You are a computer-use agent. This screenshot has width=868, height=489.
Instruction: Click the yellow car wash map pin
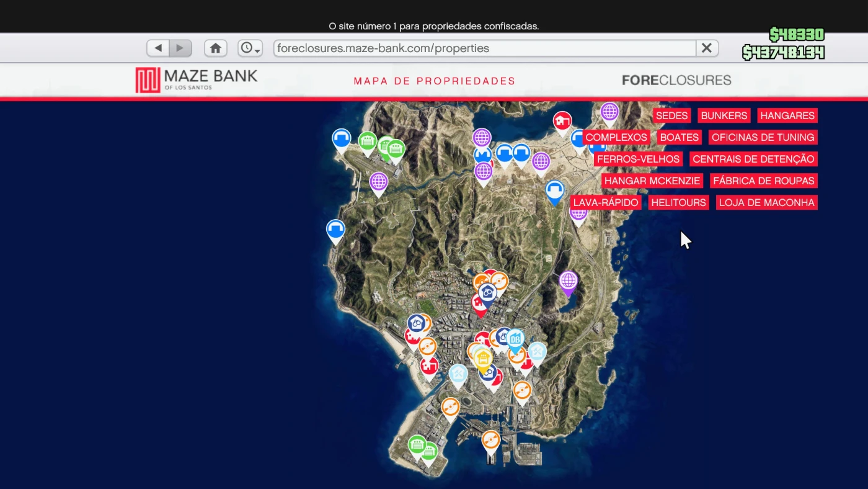click(483, 359)
